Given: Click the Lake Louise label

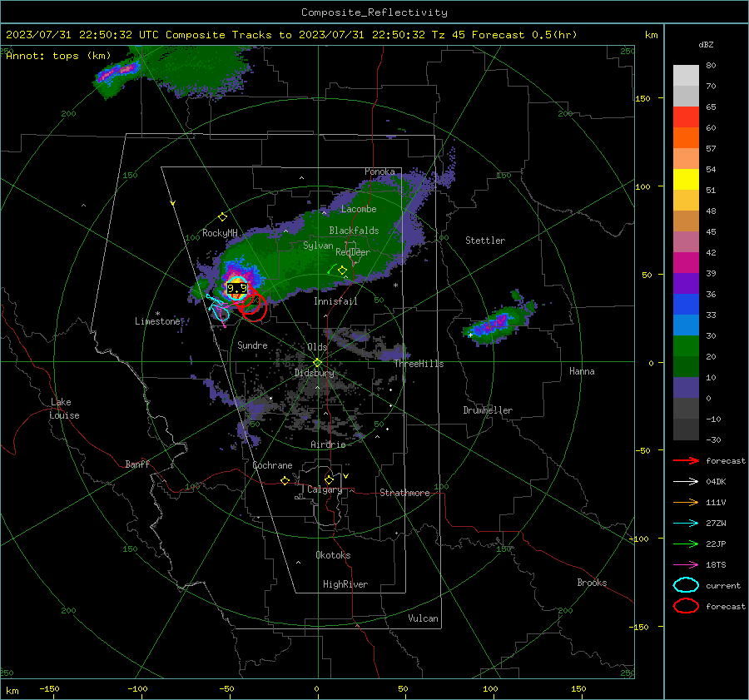Looking at the screenshot, I should 64,409.
